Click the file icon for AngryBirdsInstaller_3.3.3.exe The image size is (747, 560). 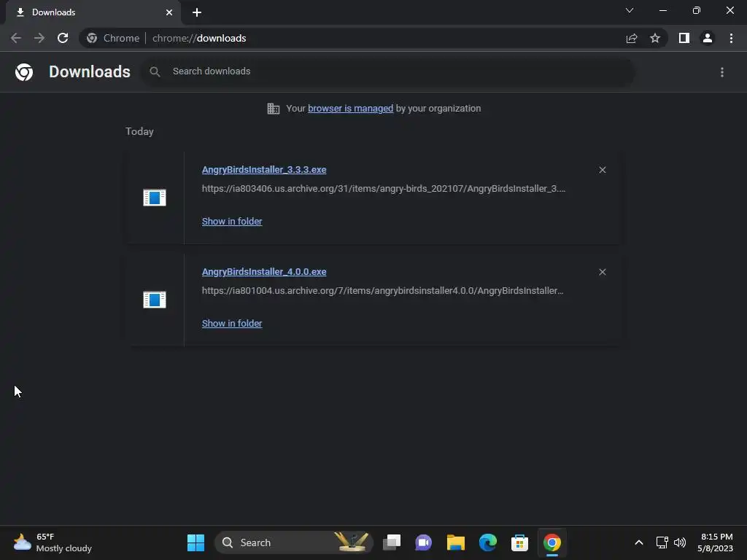tap(155, 197)
